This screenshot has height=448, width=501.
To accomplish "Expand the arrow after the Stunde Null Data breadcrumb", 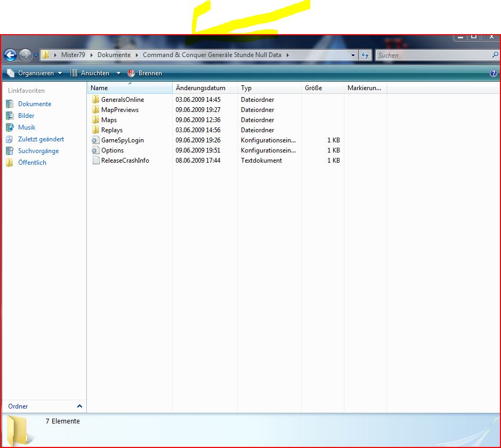I will tap(288, 55).
